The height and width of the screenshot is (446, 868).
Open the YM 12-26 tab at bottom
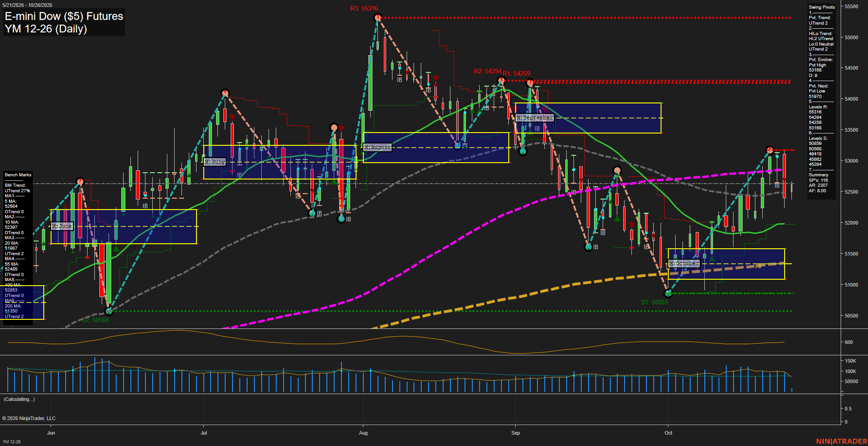[x=11, y=441]
